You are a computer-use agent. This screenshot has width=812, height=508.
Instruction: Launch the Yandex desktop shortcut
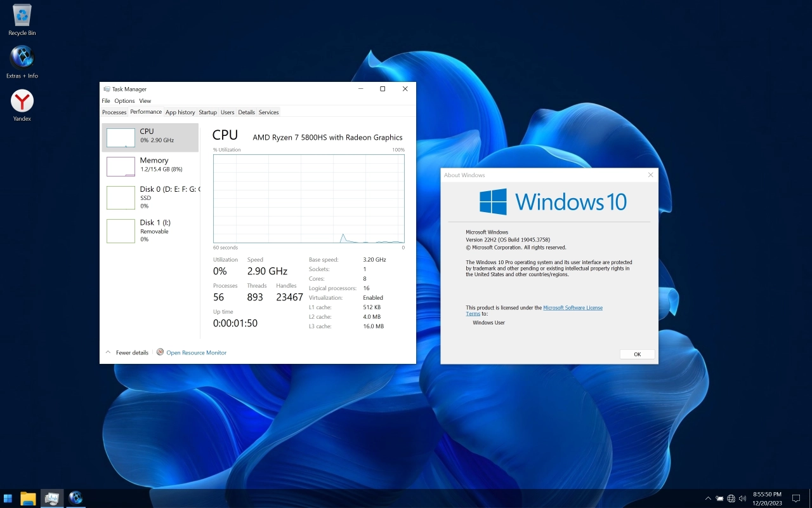pos(22,105)
